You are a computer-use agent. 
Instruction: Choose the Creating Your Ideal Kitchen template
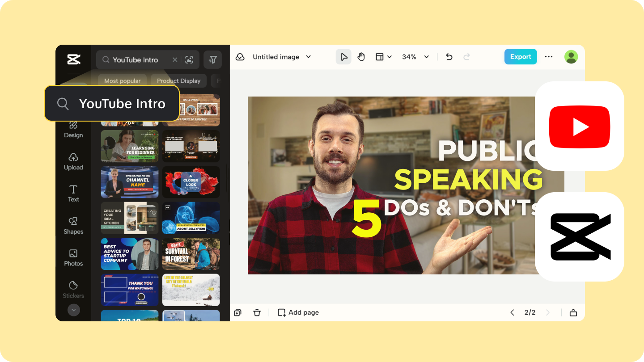(130, 218)
